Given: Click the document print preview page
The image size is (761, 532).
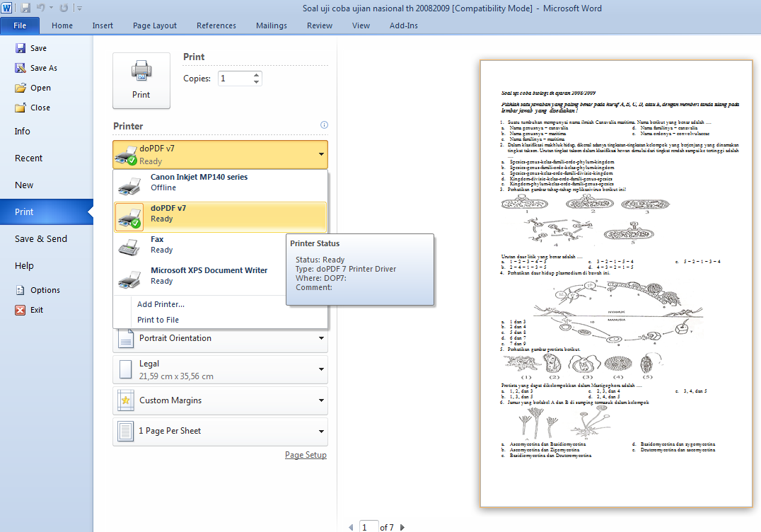Looking at the screenshot, I should coord(616,284).
